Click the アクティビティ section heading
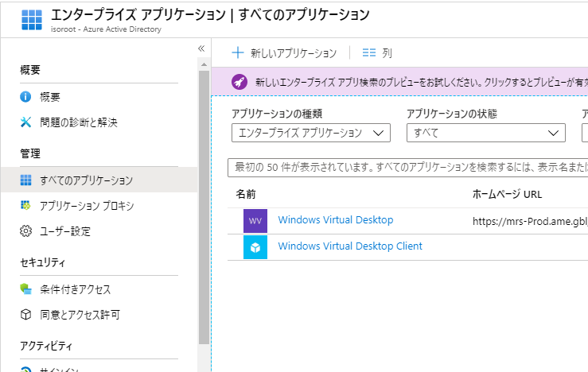Viewport: 588px width, 372px height. (x=45, y=346)
